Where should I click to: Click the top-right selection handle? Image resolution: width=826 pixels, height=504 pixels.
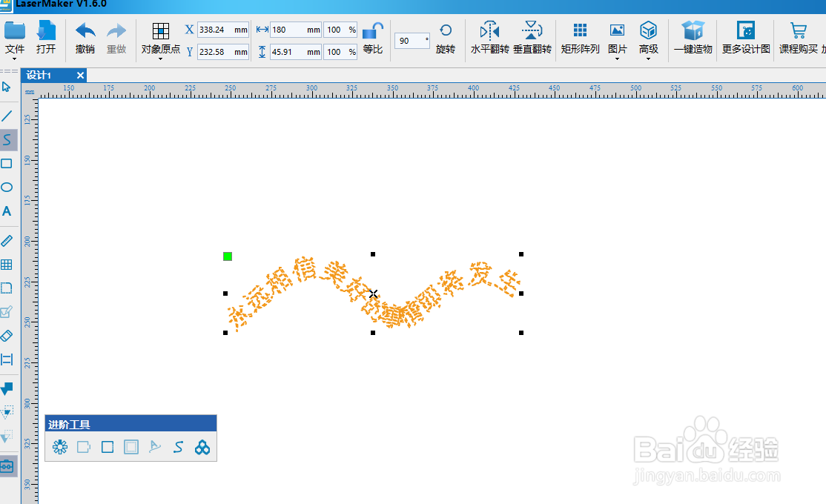pos(521,254)
